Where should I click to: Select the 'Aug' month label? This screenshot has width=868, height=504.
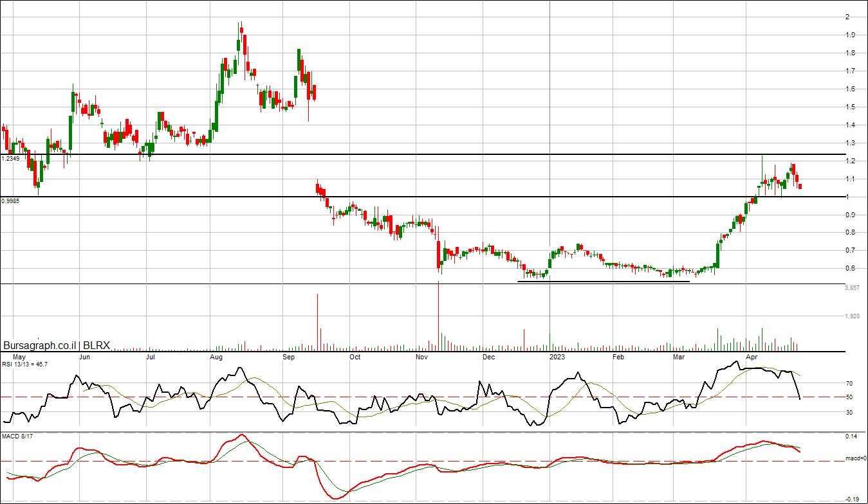pos(217,356)
